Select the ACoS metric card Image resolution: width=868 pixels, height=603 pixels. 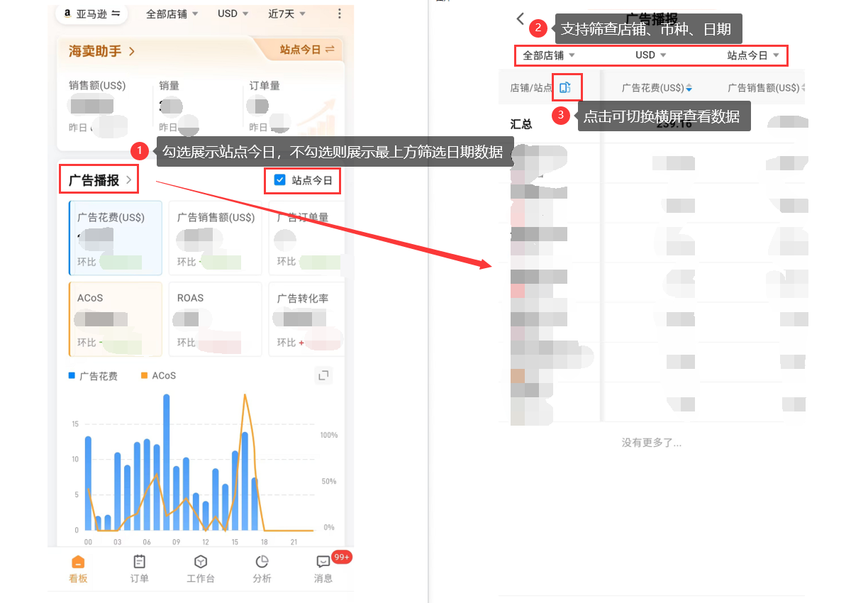116,319
